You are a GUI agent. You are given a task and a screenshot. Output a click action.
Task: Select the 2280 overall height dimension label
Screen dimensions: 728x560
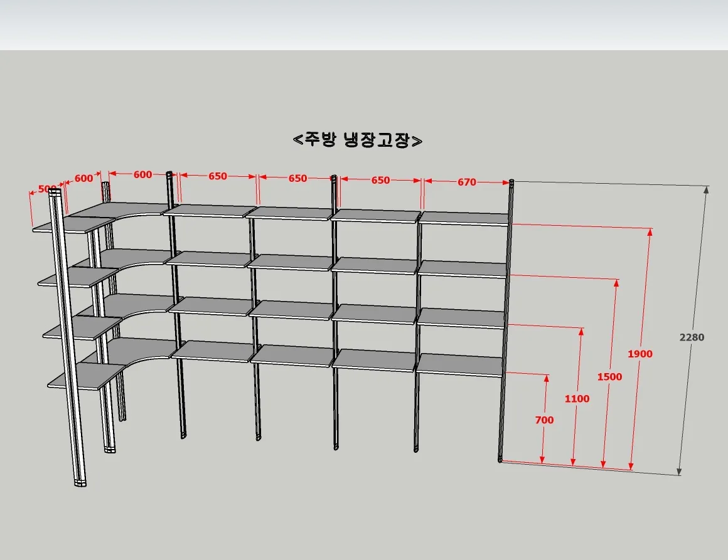[x=692, y=337]
